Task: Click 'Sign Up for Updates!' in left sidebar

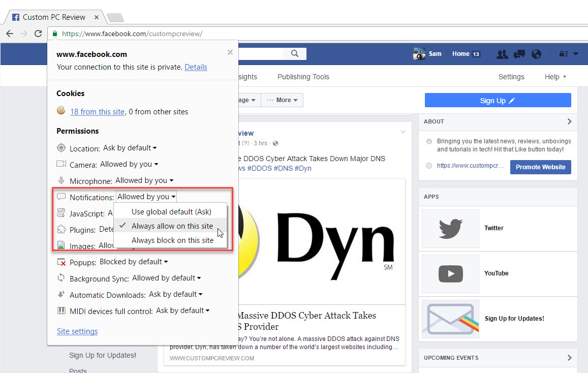Action: pyautogui.click(x=102, y=355)
